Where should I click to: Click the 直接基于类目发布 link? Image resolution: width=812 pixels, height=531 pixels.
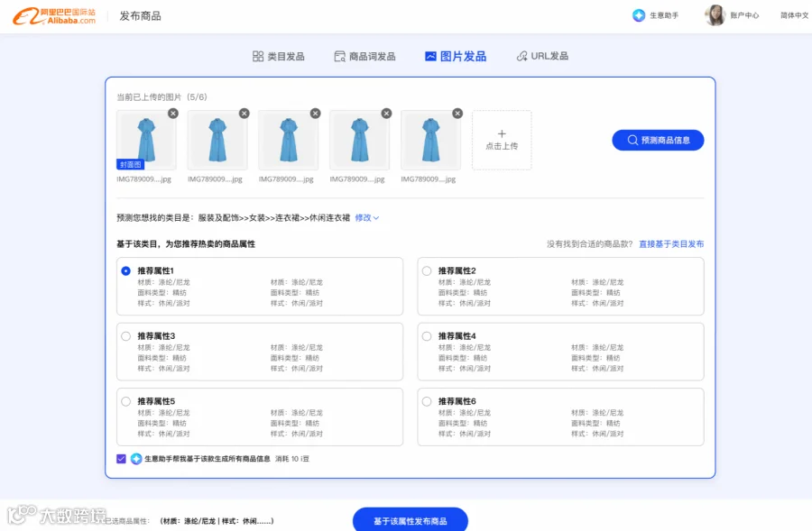pos(671,243)
